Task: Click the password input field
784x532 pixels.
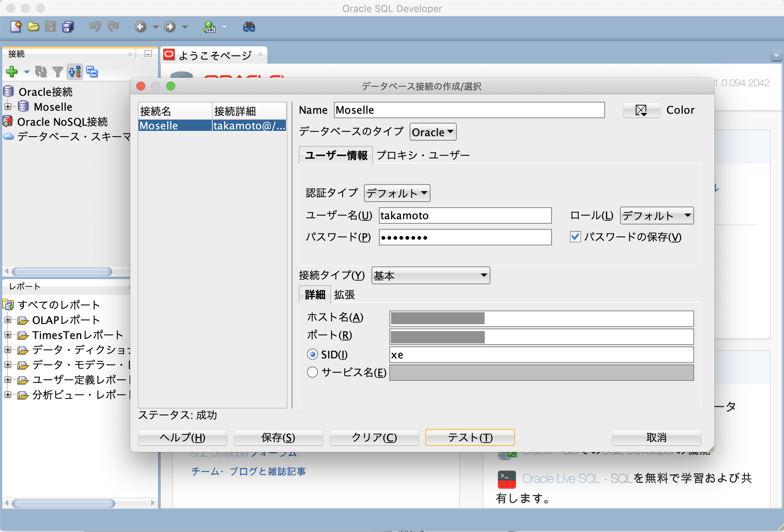Action: tap(465, 237)
